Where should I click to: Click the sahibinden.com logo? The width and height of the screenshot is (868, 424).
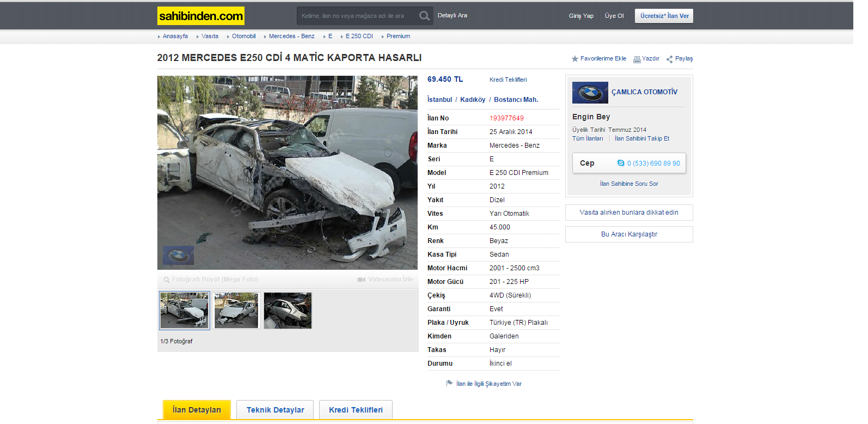click(200, 16)
